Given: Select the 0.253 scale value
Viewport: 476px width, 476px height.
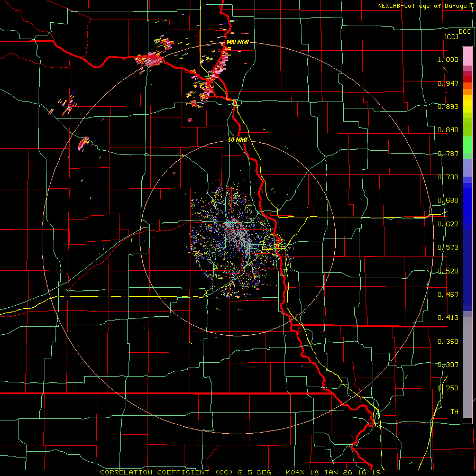Looking at the screenshot, I should coord(448,388).
